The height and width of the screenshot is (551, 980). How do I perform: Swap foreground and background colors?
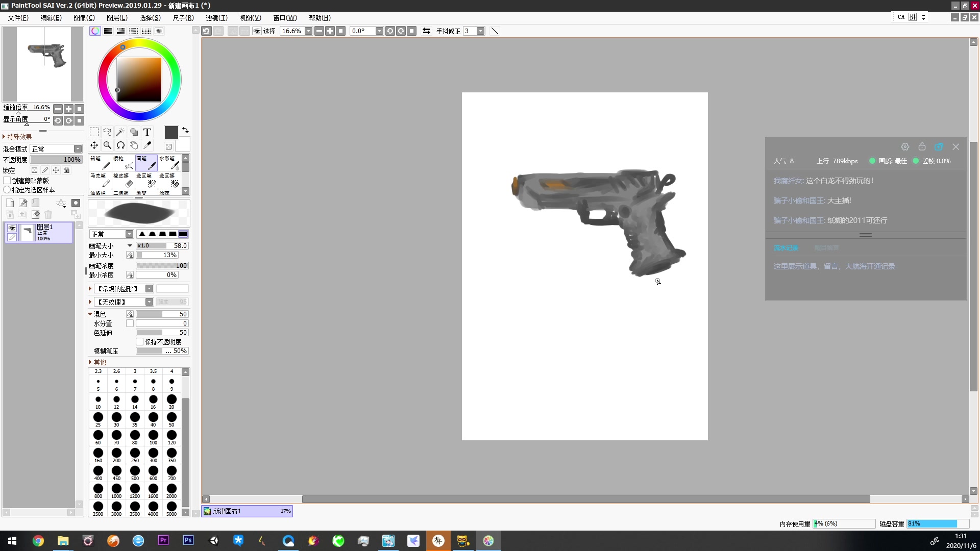coord(185,130)
